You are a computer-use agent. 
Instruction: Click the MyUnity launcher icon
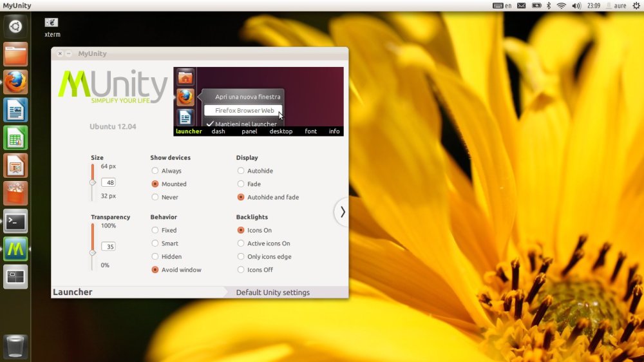(15, 249)
